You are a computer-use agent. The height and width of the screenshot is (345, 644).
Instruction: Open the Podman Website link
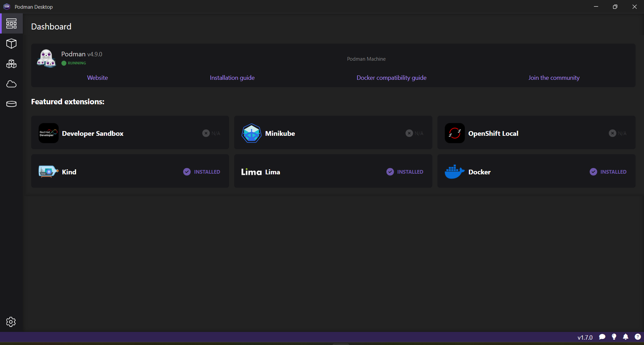pyautogui.click(x=98, y=78)
